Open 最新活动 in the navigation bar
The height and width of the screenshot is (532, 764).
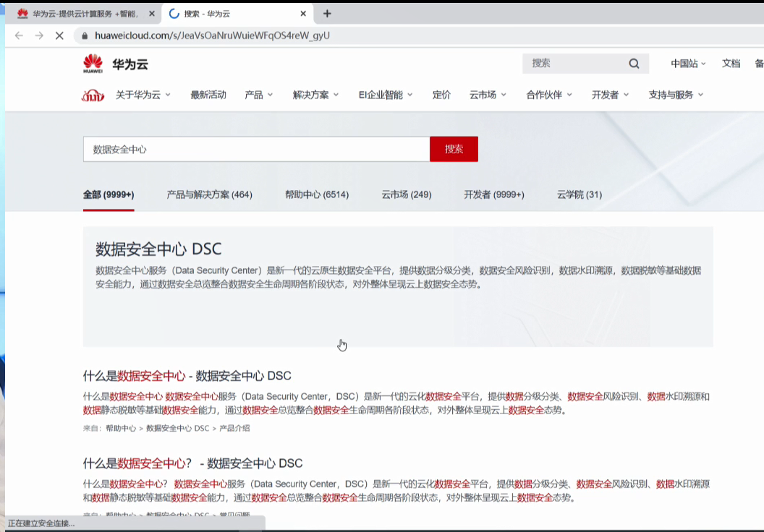point(208,95)
